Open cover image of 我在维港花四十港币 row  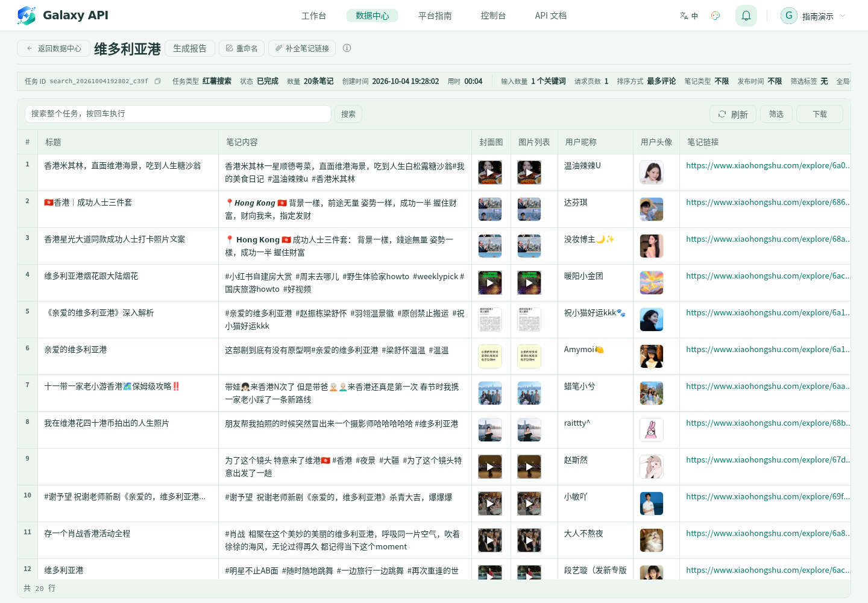pos(490,430)
